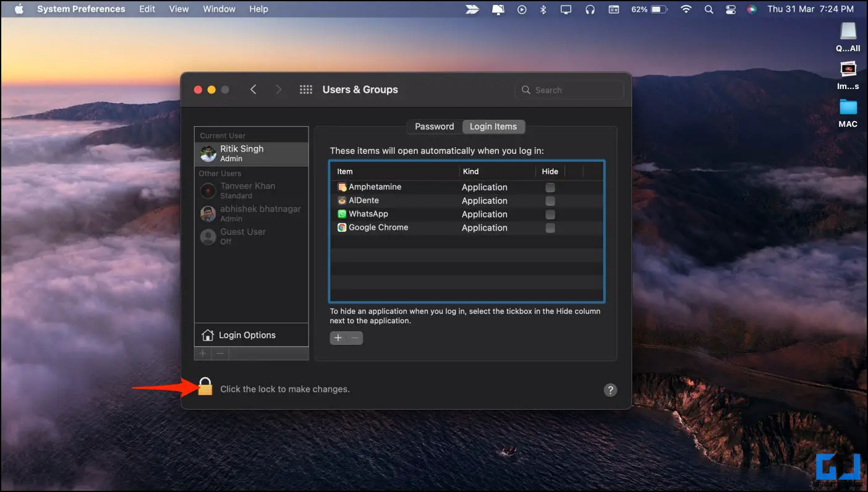Viewport: 868px width, 492px height.
Task: Click the Guest User avatar
Action: (x=208, y=237)
